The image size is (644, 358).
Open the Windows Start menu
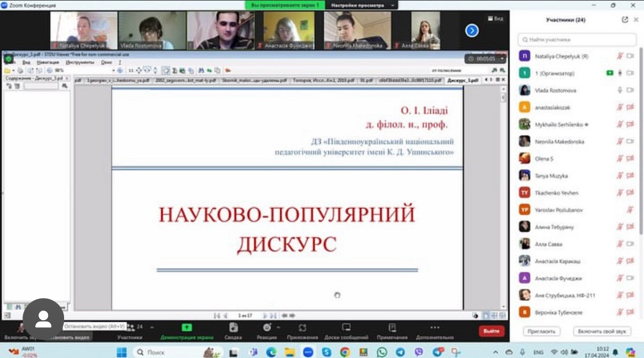click(x=122, y=352)
